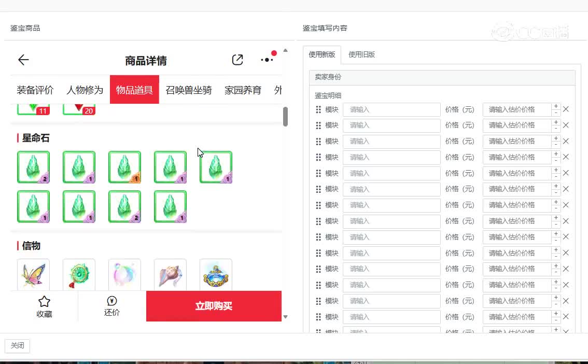Select the conch shell item under 信物
This screenshot has width=588, height=364.
tap(170, 275)
